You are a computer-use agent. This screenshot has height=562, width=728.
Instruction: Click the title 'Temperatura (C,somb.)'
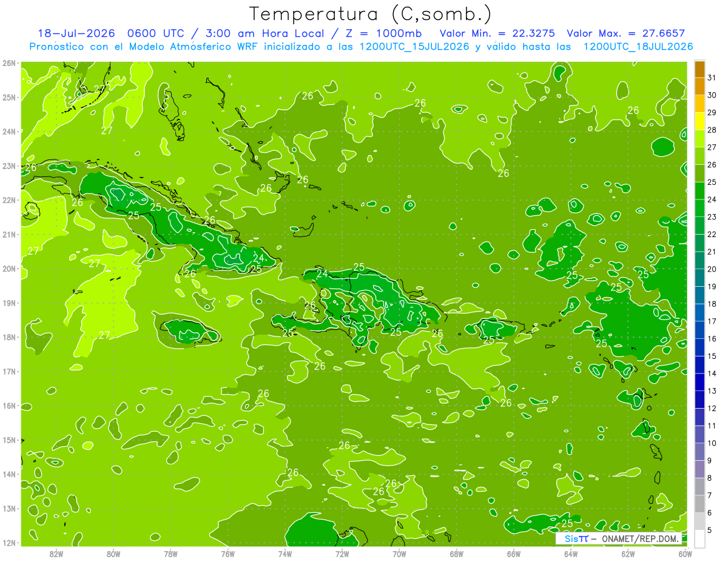(371, 14)
